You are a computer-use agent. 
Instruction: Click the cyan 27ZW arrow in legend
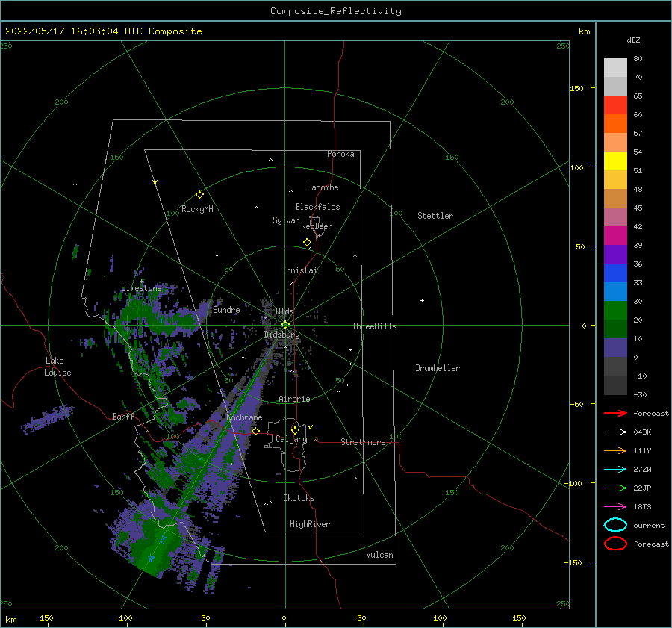pyautogui.click(x=615, y=470)
